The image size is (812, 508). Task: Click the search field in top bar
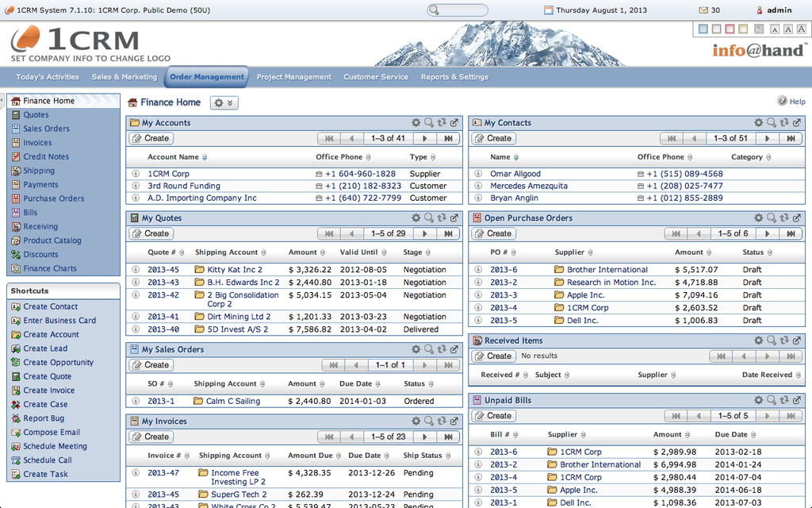coord(458,10)
